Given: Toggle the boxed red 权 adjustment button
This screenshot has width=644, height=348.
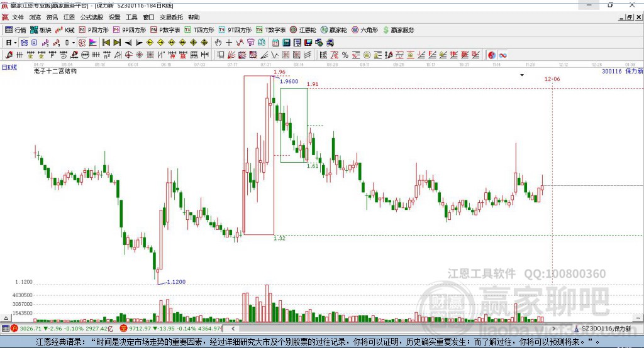Looking at the screenshot, I should click(82, 43).
